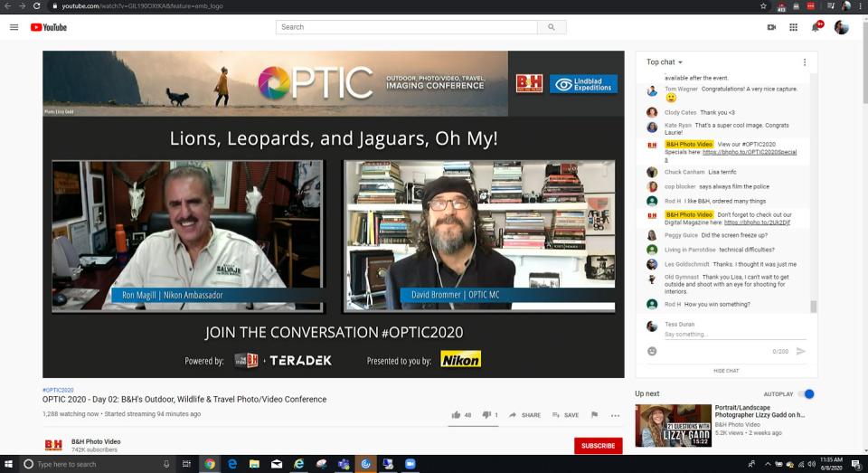Open the chat options three-dot menu
The width and height of the screenshot is (868, 473).
coord(805,62)
